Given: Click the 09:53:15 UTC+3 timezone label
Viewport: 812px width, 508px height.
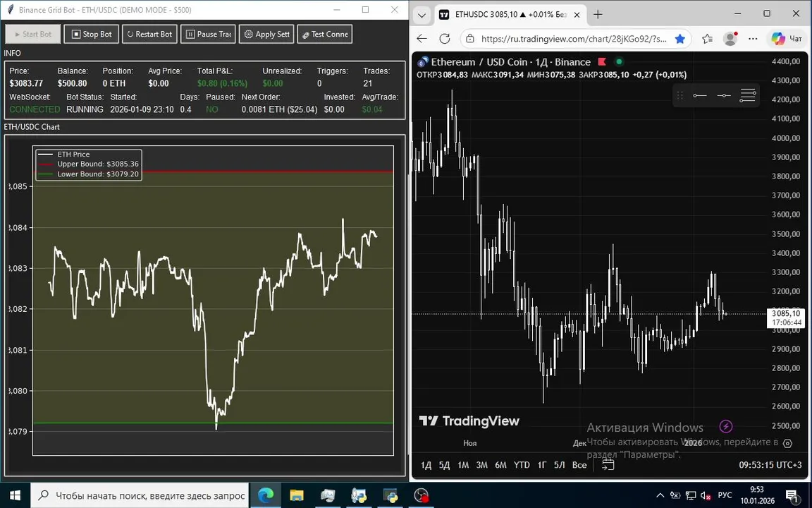Looking at the screenshot, I should (x=771, y=465).
